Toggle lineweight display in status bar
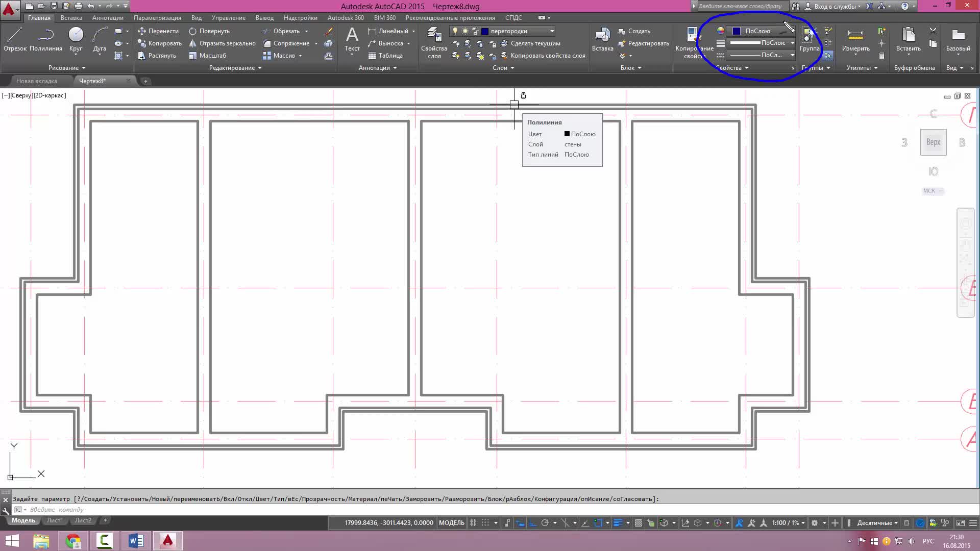Image resolution: width=980 pixels, height=551 pixels. pyautogui.click(x=618, y=523)
